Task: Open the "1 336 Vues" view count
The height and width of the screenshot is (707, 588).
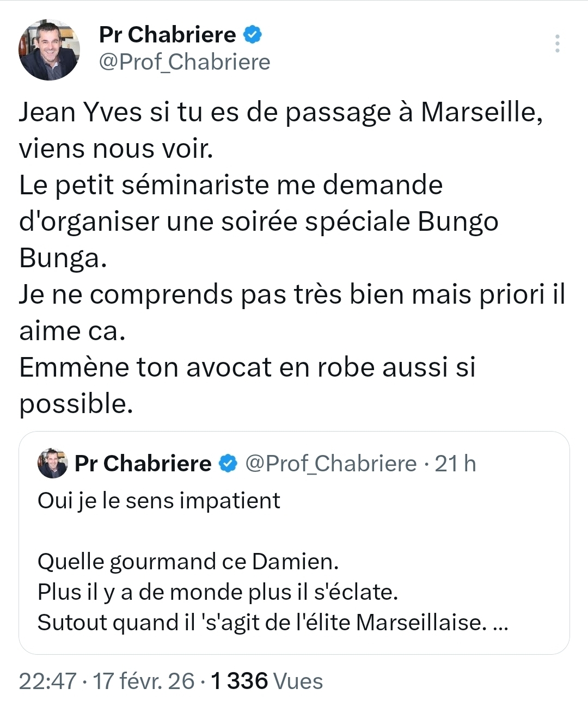Action: tap(266, 681)
